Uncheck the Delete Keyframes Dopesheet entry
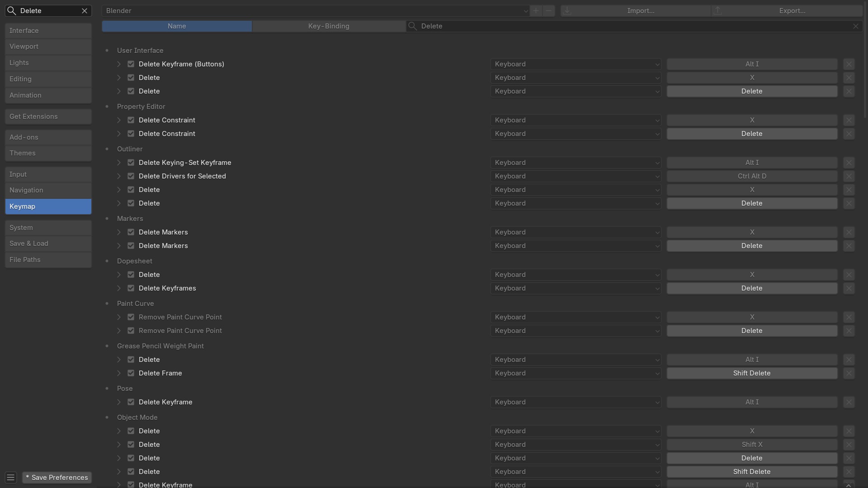868x488 pixels. (131, 288)
